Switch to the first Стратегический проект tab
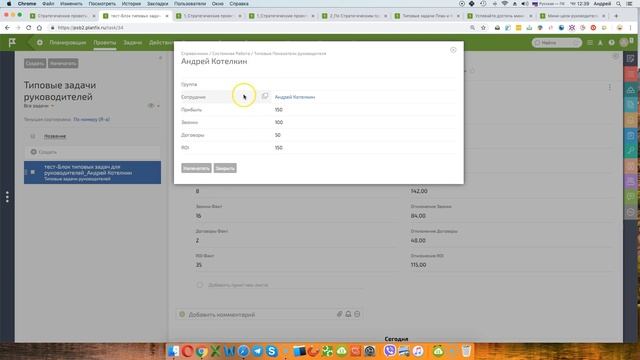The height and width of the screenshot is (360, 640). point(62,16)
